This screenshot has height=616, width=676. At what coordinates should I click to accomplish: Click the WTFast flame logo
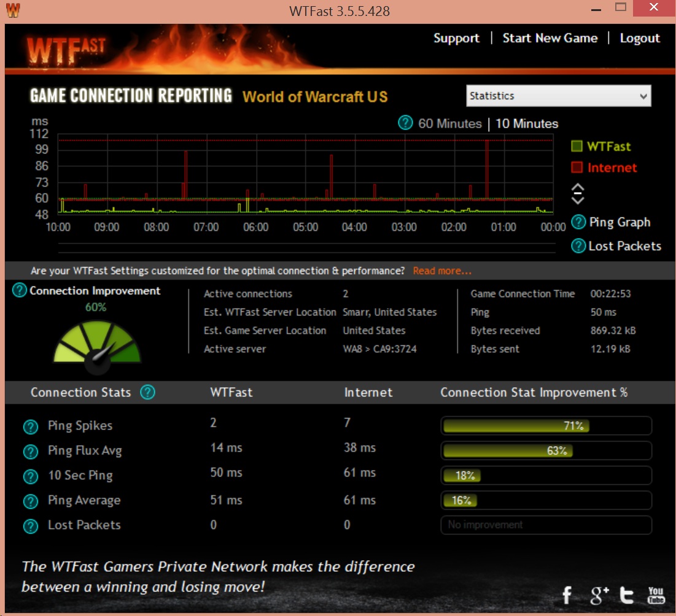67,51
